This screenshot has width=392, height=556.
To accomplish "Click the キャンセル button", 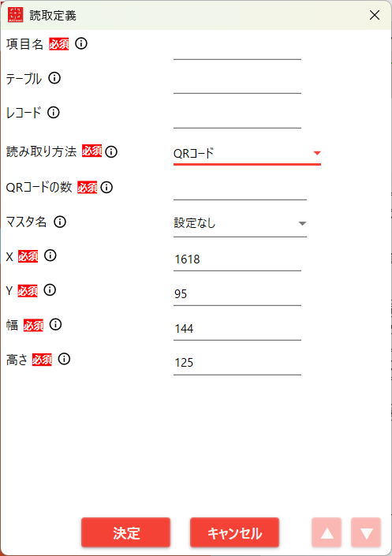I will pos(234,532).
